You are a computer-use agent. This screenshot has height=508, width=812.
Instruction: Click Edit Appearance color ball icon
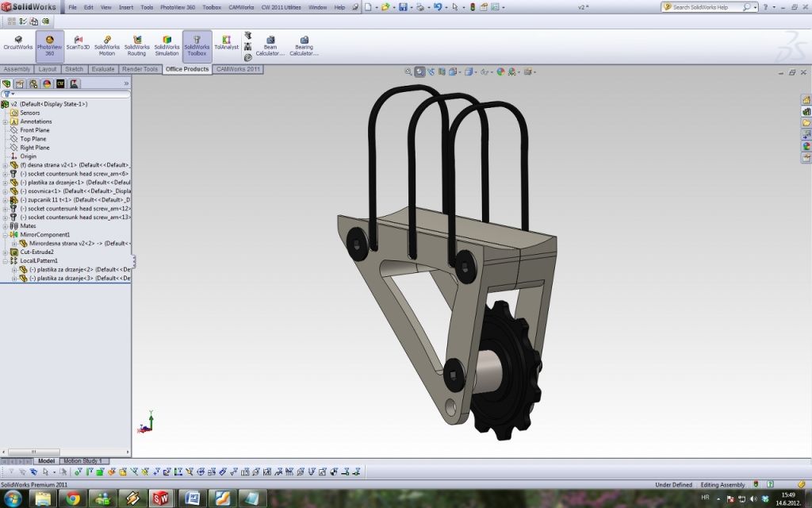click(500, 72)
